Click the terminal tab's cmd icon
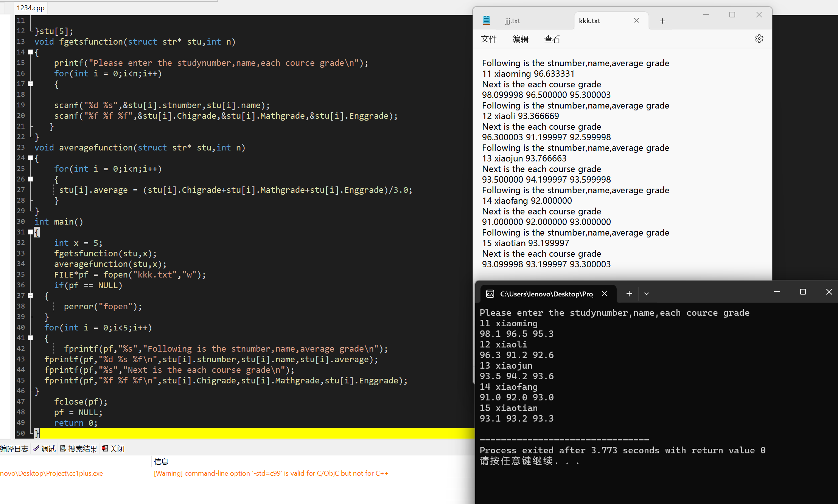This screenshot has width=838, height=504. (x=490, y=294)
